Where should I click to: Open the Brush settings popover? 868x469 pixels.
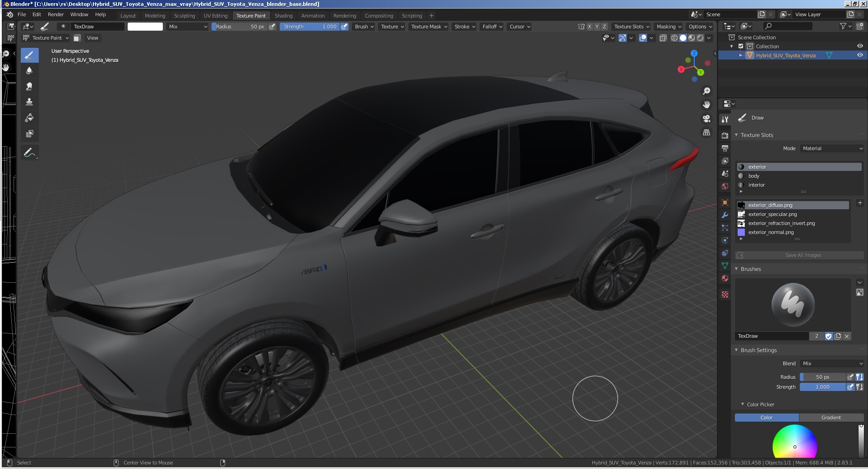[364, 27]
